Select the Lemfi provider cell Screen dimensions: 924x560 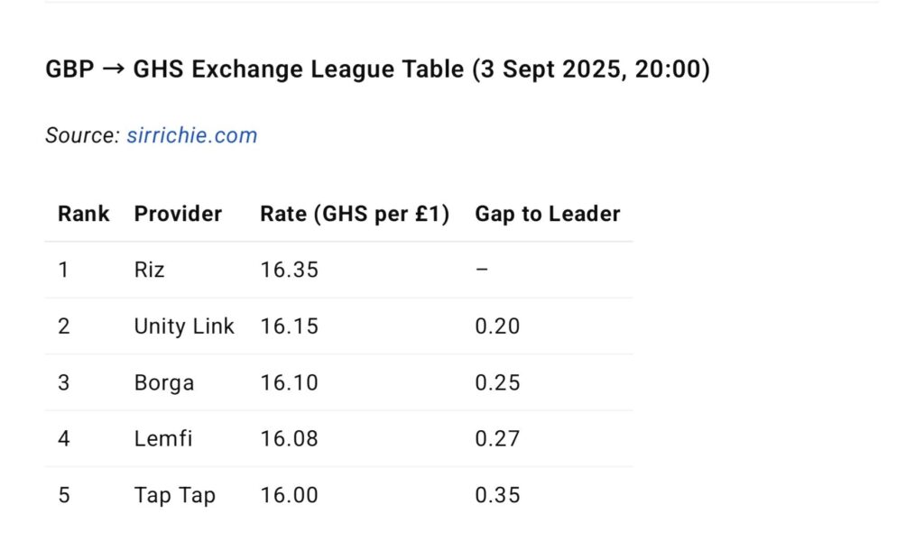[163, 439]
